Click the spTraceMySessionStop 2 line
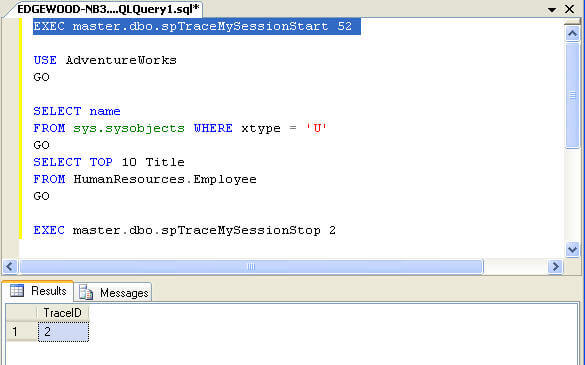Screen dimensions: 585x365 [x=185, y=230]
